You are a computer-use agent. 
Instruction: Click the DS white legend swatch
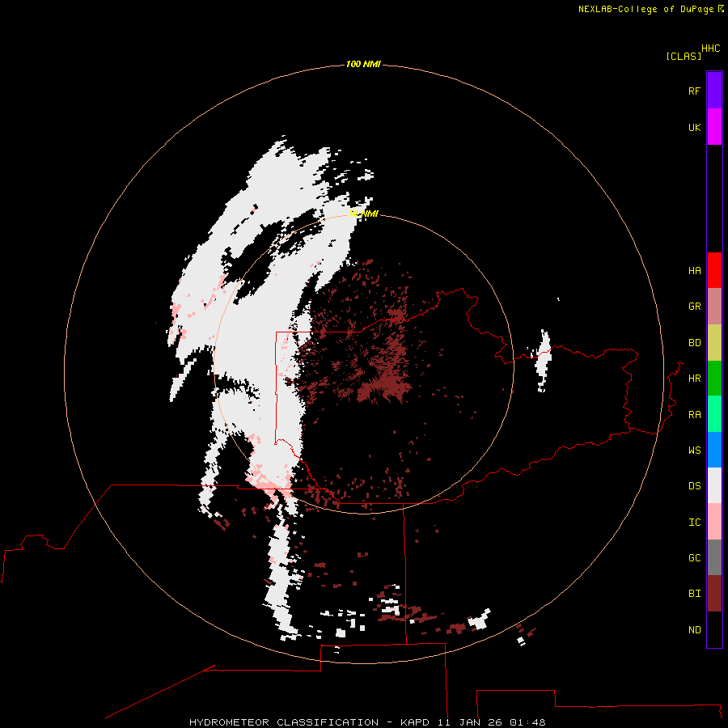[714, 485]
